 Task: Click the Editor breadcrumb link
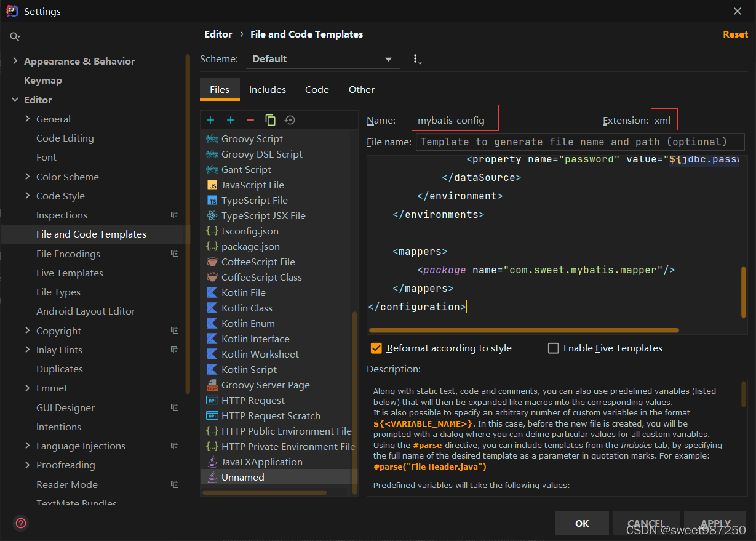(x=218, y=34)
